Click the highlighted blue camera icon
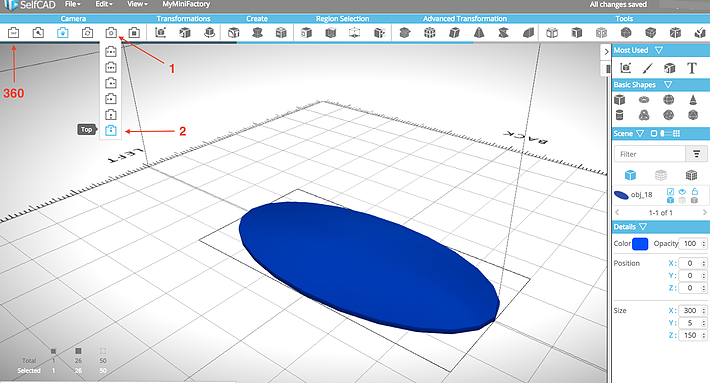 [62, 33]
